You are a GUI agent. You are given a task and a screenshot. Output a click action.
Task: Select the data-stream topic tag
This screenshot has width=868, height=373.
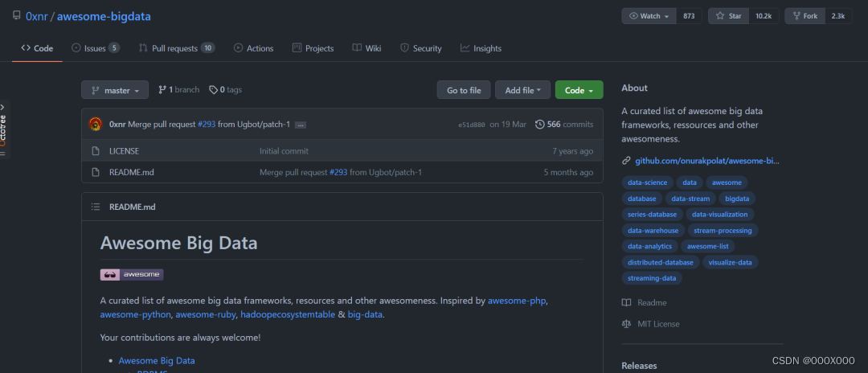point(690,199)
